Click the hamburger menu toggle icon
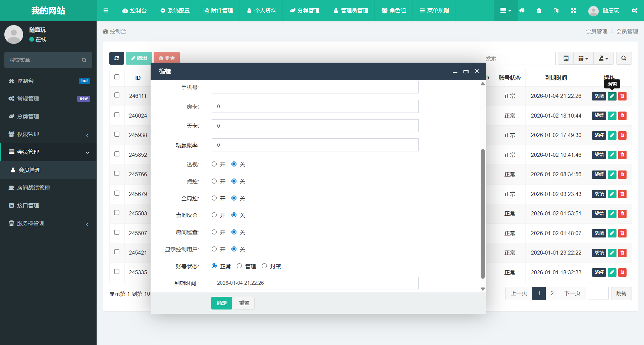 (106, 11)
